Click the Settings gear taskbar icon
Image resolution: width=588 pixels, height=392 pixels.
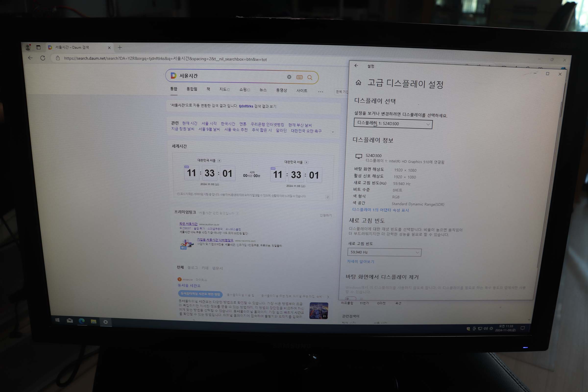106,322
